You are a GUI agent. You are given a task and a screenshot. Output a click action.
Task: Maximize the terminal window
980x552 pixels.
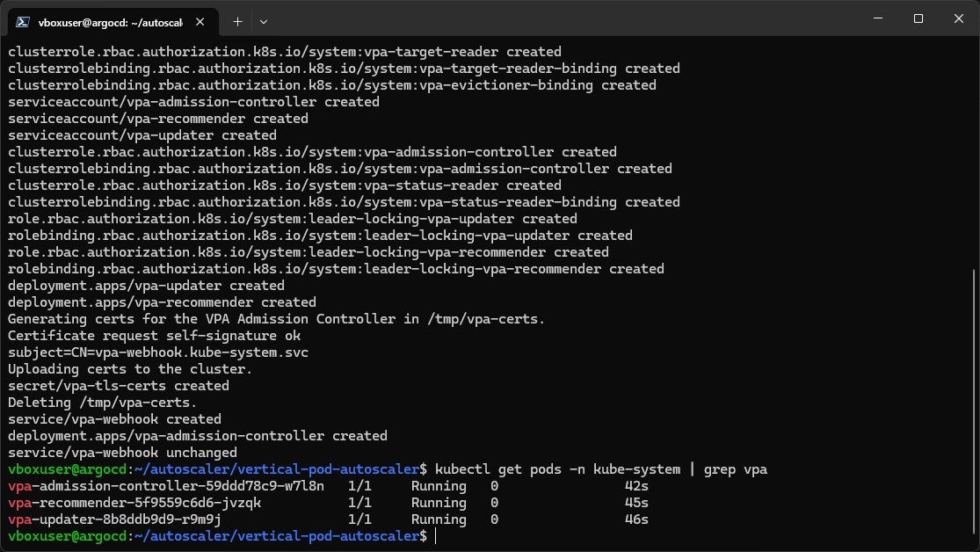pyautogui.click(x=918, y=18)
